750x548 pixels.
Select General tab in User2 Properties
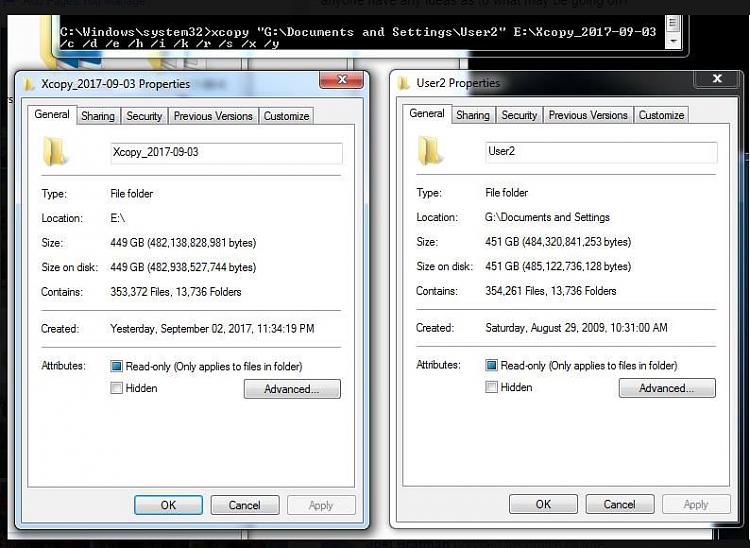tap(427, 114)
